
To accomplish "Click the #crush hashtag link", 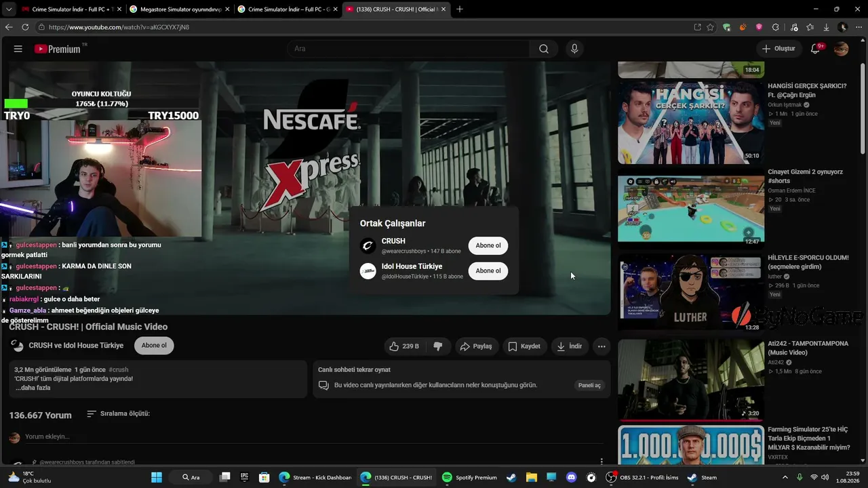I will tap(118, 370).
